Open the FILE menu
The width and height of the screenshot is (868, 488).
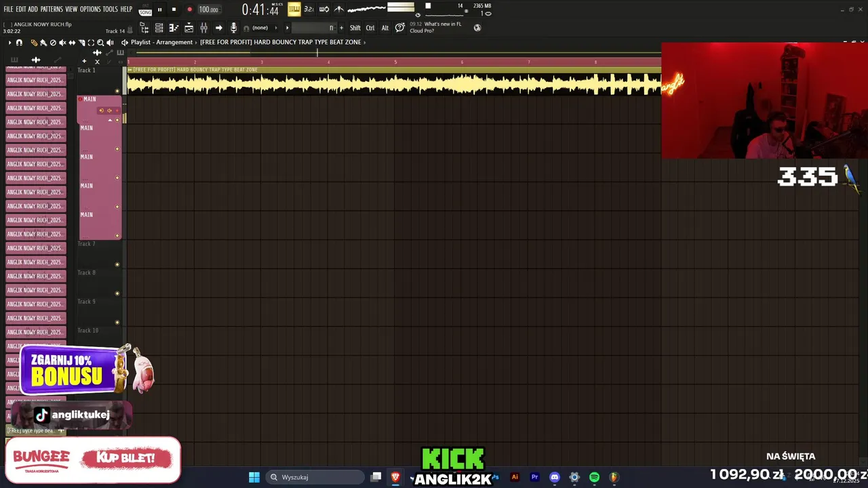click(8, 9)
